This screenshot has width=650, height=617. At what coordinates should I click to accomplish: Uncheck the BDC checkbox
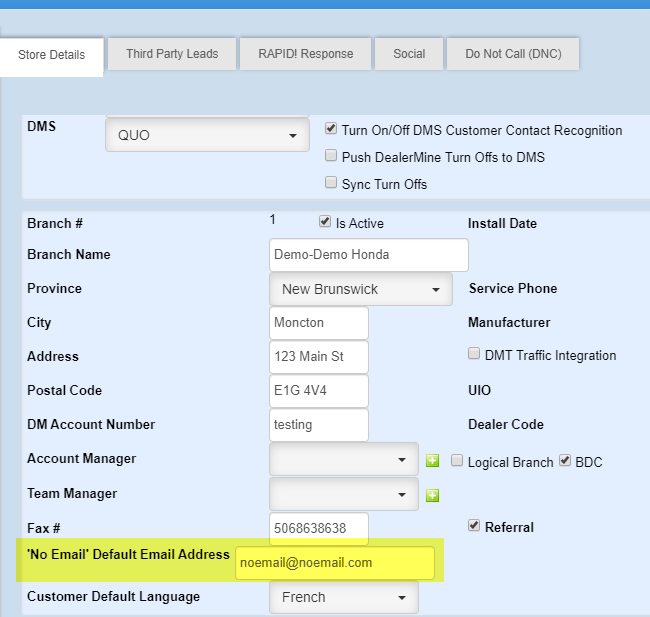pyautogui.click(x=565, y=461)
